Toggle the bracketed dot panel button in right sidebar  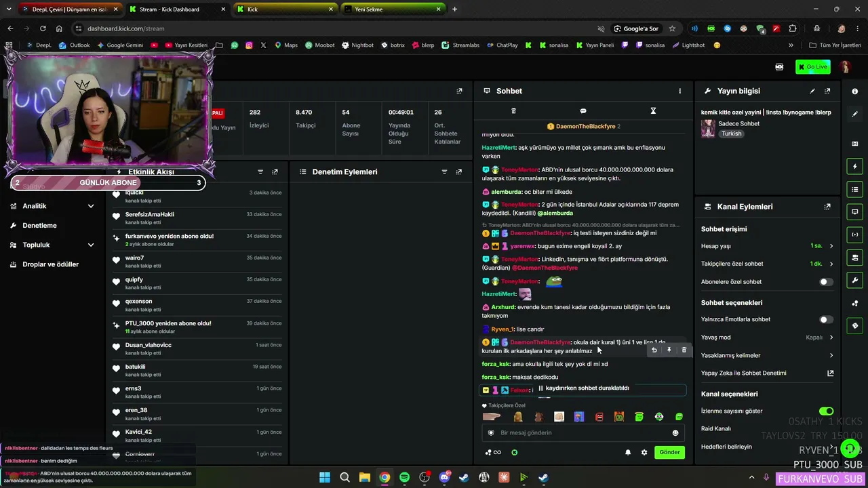tap(854, 235)
